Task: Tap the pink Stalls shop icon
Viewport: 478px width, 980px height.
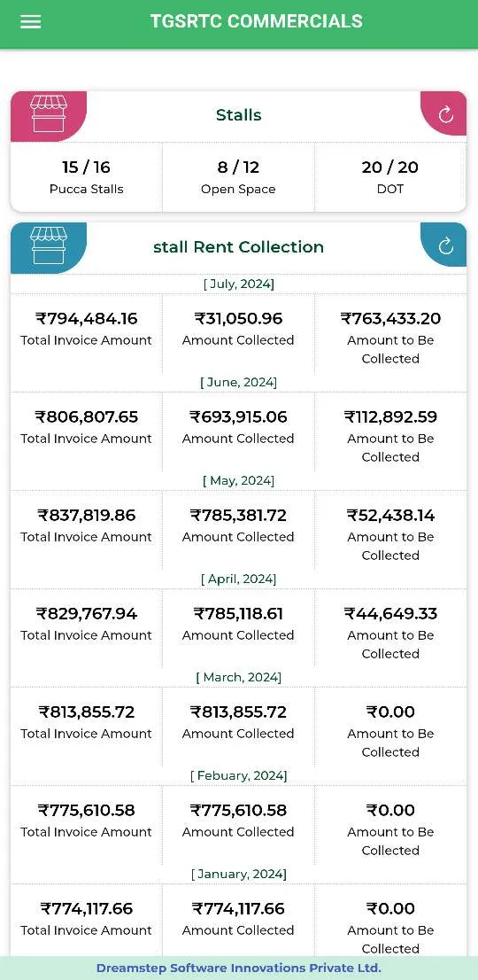Action: click(x=49, y=115)
